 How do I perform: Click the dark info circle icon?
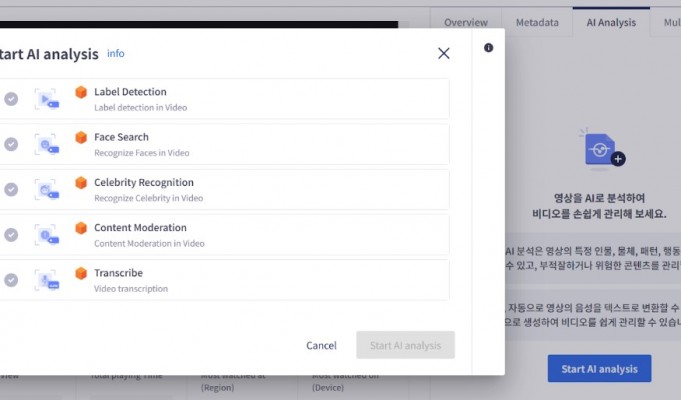(x=488, y=48)
